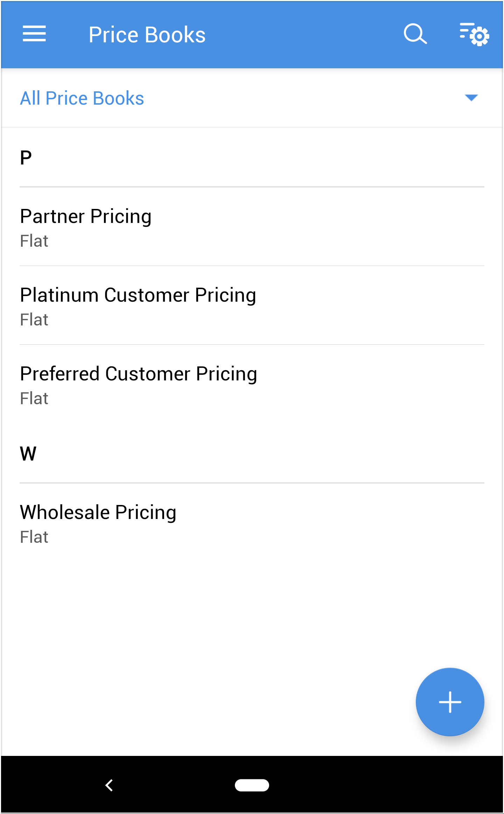This screenshot has height=814, width=504.
Task: Open the Partner Pricing price book
Action: [x=86, y=216]
